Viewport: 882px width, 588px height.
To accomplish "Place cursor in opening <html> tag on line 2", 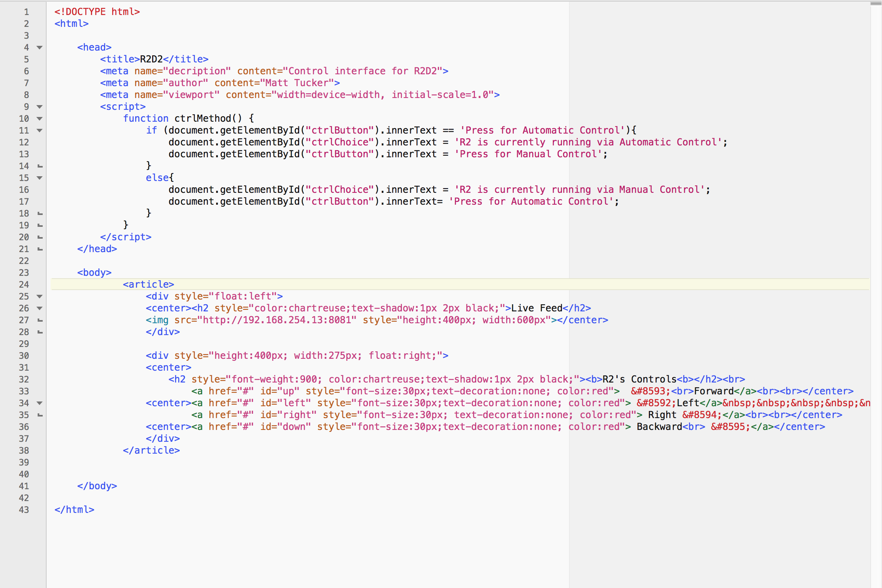I will tap(72, 24).
